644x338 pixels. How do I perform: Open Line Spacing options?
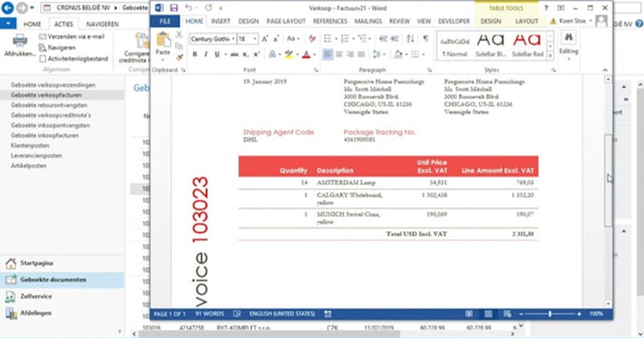pos(378,54)
